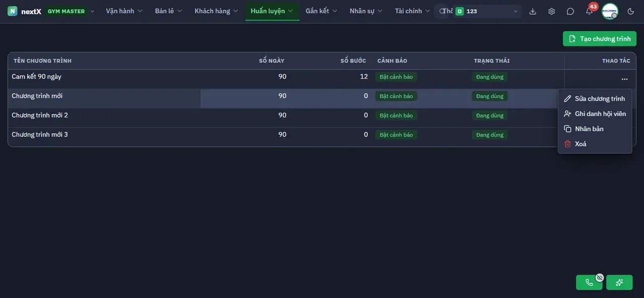Toggle dark mode with moon icon

pos(631,11)
